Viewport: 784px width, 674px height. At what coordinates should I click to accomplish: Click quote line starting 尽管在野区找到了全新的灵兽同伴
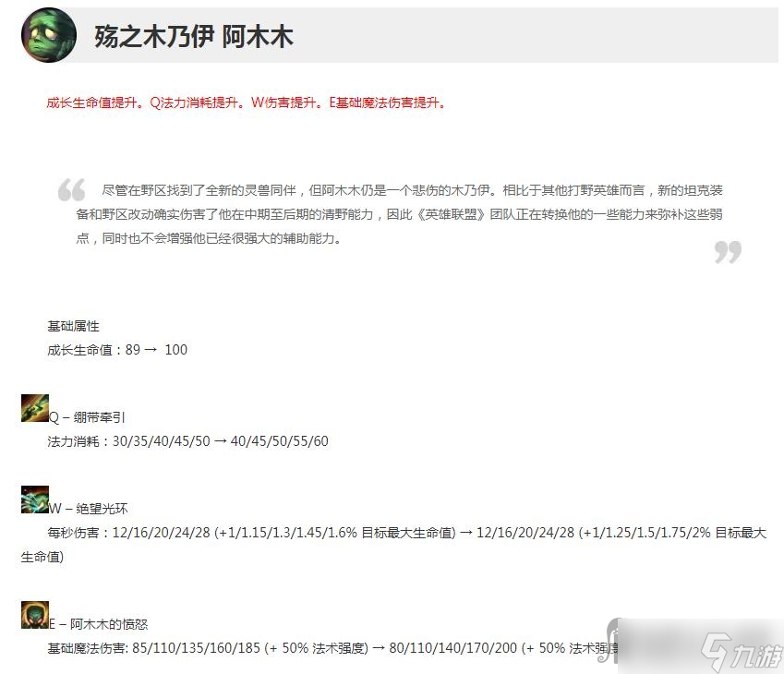[x=412, y=190]
